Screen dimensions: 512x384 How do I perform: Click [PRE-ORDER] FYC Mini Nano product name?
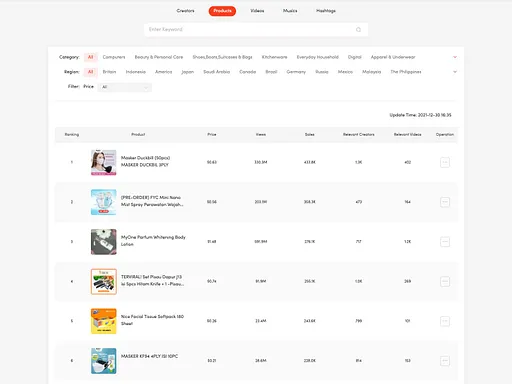click(152, 201)
